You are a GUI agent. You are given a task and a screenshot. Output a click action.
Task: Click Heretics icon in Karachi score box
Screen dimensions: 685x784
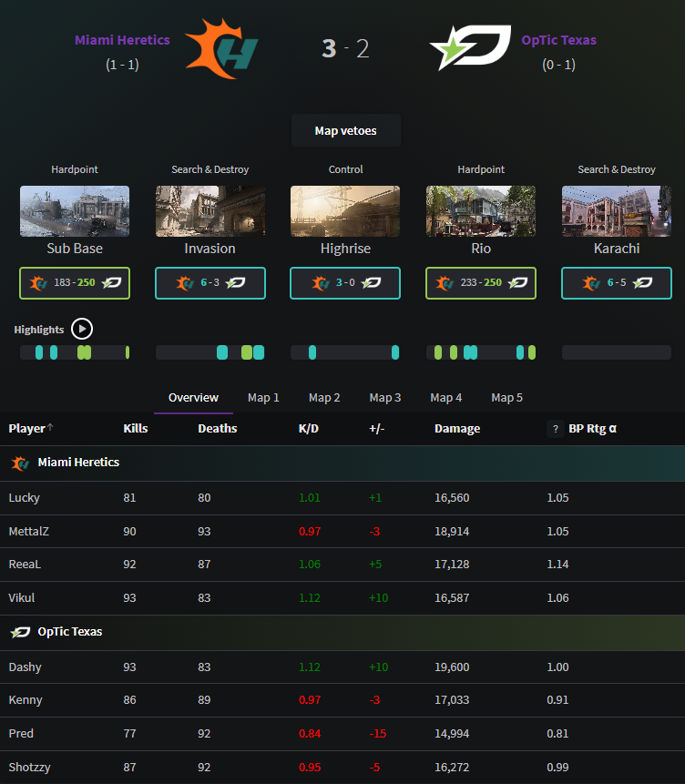(591, 283)
